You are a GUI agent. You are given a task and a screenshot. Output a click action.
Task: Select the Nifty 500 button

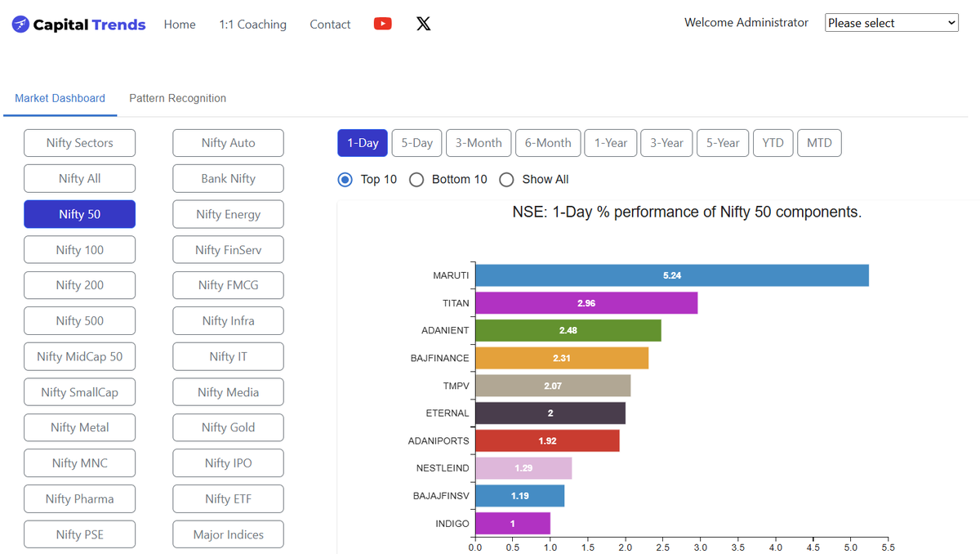pos(80,321)
